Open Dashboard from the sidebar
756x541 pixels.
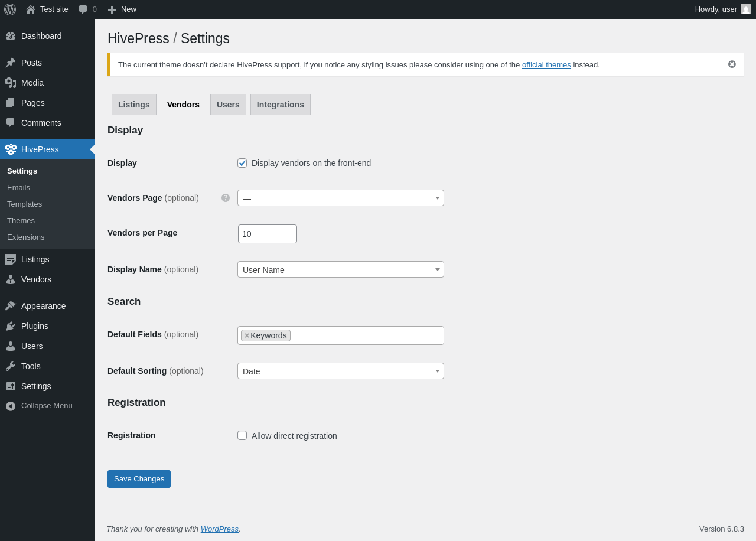pos(41,36)
